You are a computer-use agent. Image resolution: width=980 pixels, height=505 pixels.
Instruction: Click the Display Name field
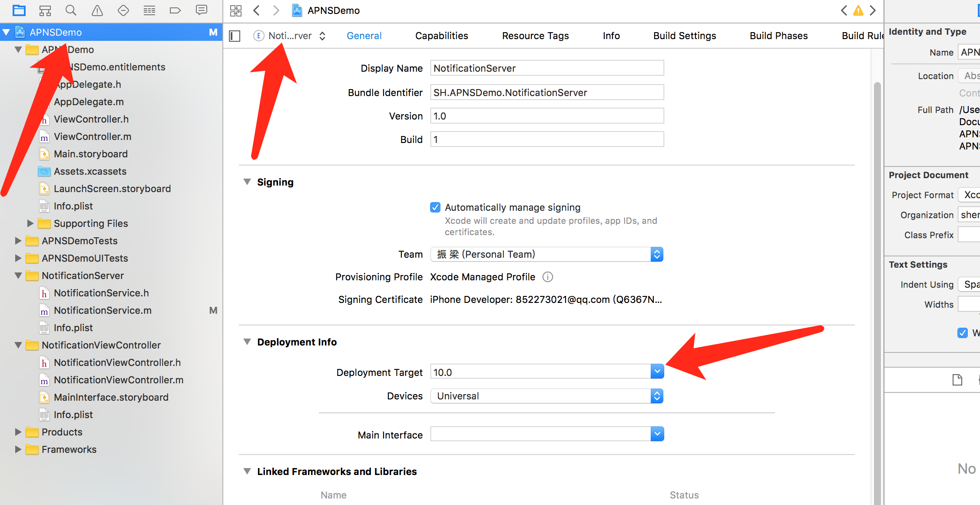click(x=547, y=68)
